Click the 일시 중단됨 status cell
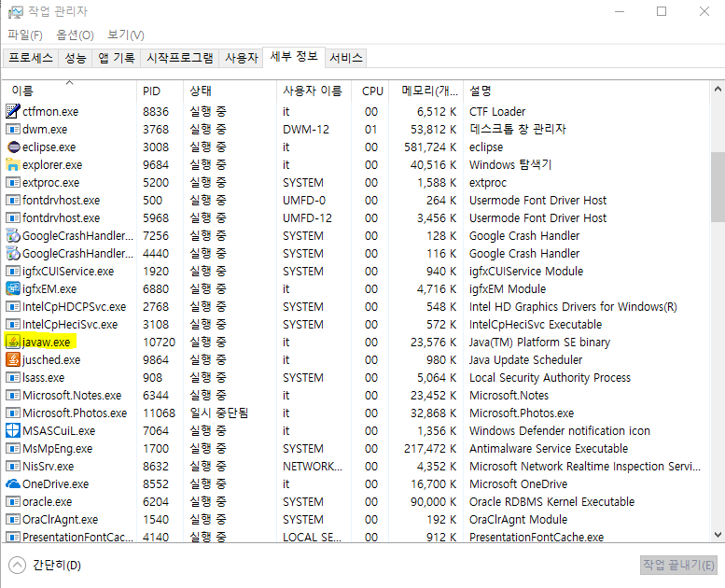Image resolution: width=725 pixels, height=588 pixels. point(219,413)
